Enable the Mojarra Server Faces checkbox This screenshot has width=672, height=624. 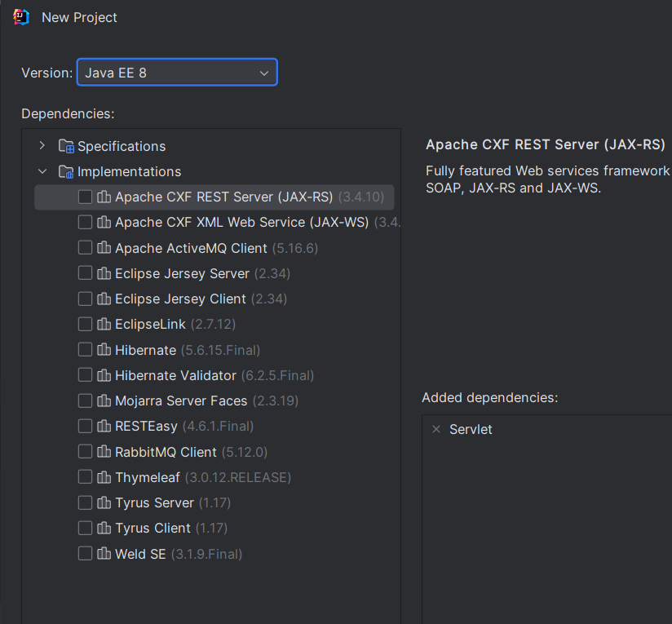[85, 401]
